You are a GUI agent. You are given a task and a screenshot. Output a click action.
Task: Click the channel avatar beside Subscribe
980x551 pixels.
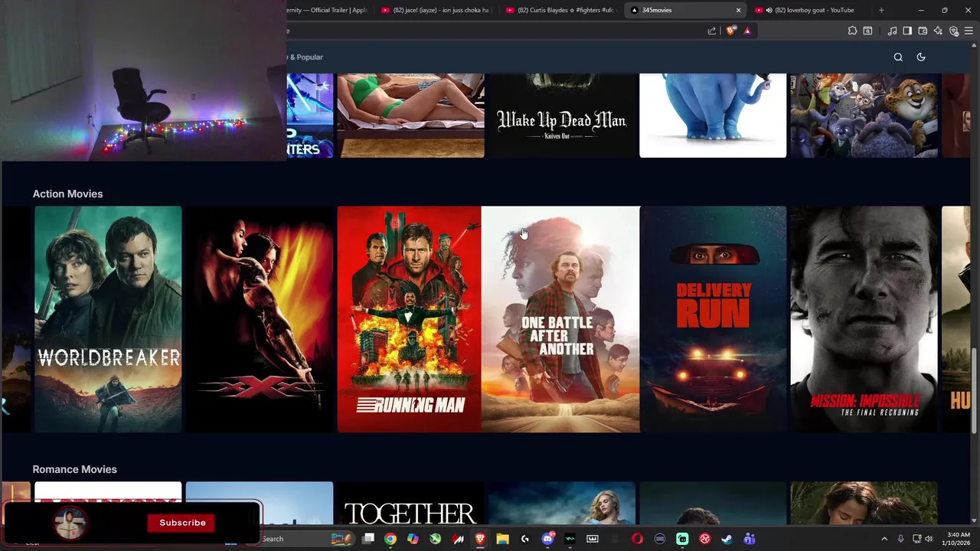[70, 523]
